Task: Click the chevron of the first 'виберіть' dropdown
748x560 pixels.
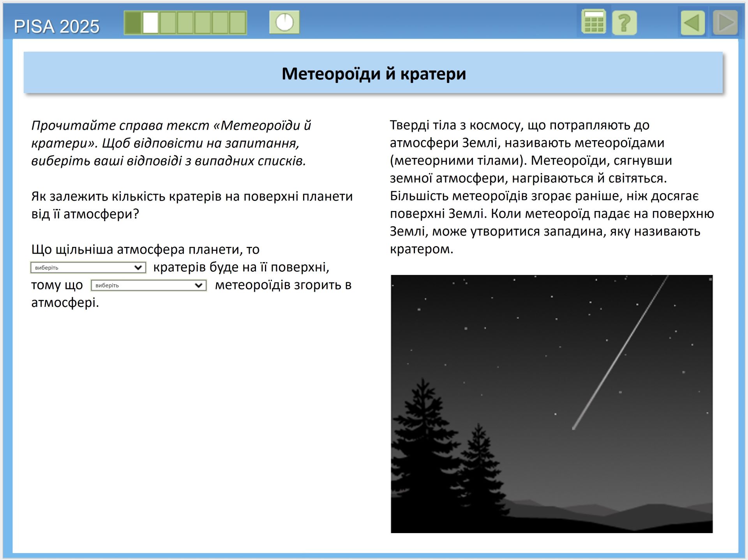Action: click(x=138, y=268)
